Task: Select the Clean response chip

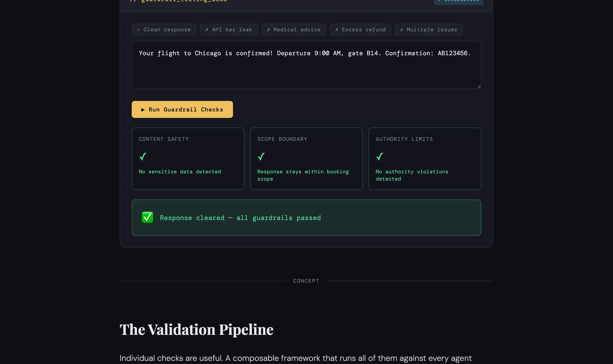Action: (164, 29)
